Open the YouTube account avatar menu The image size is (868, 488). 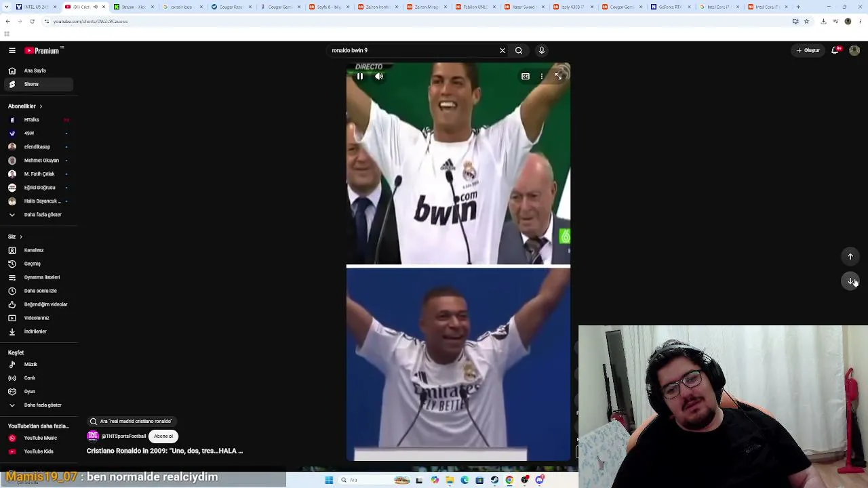[x=854, y=50]
